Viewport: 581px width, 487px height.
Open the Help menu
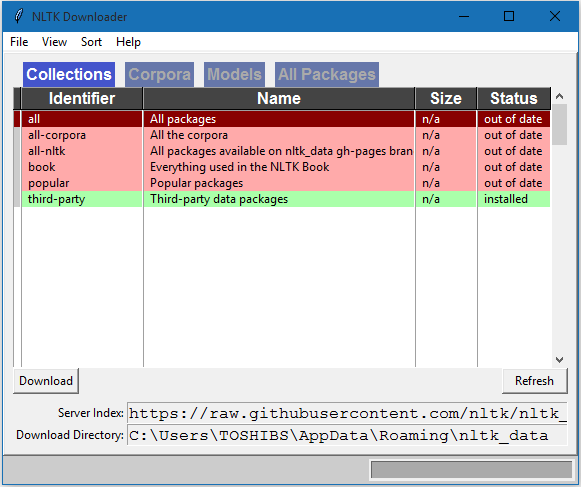point(128,42)
